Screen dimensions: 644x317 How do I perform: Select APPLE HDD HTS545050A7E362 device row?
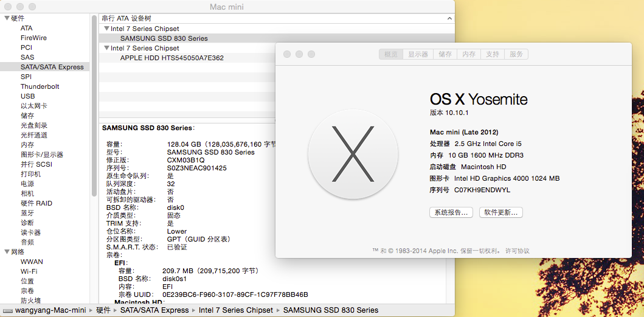coord(187,58)
